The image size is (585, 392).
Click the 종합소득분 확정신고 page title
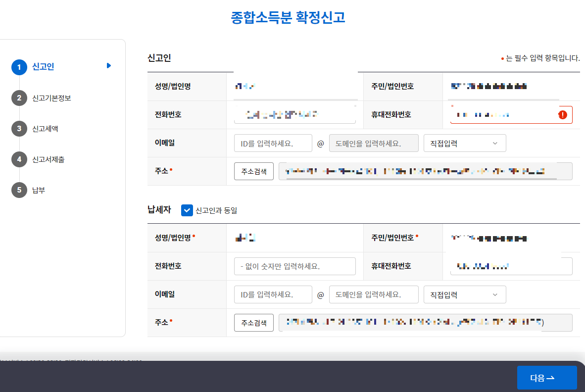pyautogui.click(x=288, y=17)
